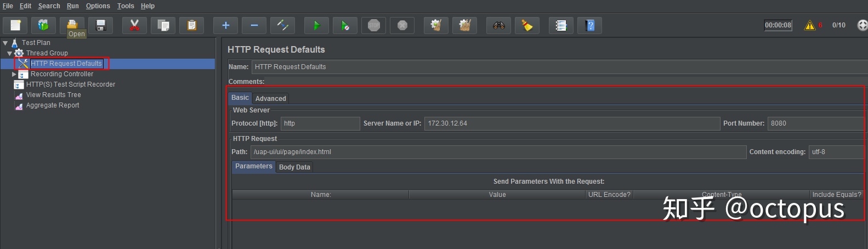Select HTTP(S) Test Script Recorder
868x249 pixels.
71,84
